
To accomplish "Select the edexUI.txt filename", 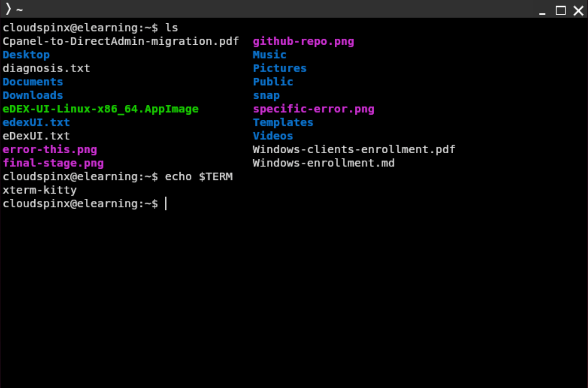I will coord(36,122).
